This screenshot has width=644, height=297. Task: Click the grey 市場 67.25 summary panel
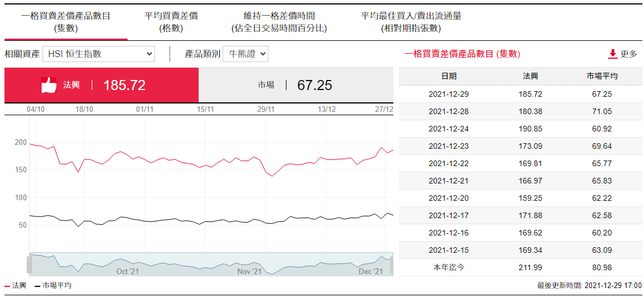(295, 85)
